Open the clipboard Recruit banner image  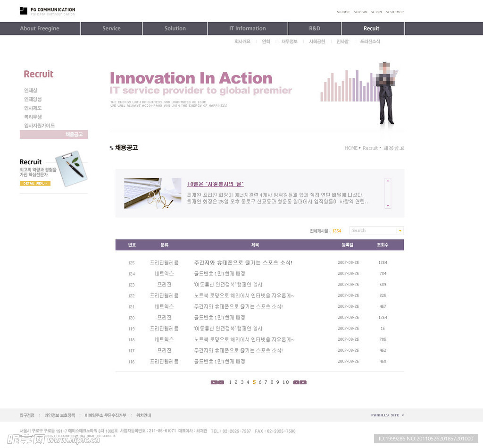coord(71,169)
